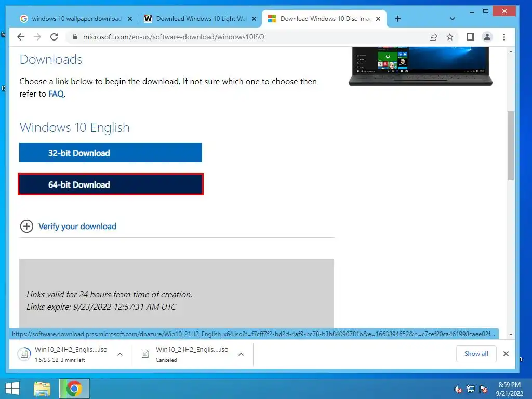This screenshot has height=399, width=532.
Task: Open the Windows Start menu
Action: point(12,389)
